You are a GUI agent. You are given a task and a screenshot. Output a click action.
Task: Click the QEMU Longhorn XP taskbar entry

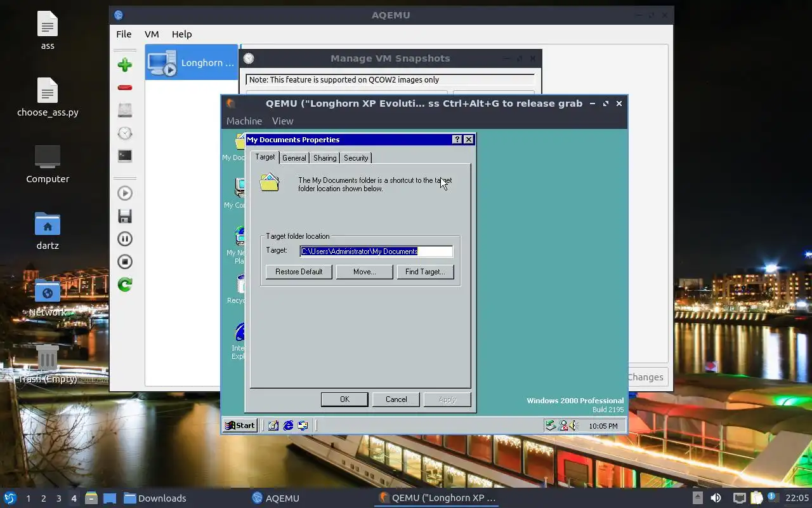(436, 498)
